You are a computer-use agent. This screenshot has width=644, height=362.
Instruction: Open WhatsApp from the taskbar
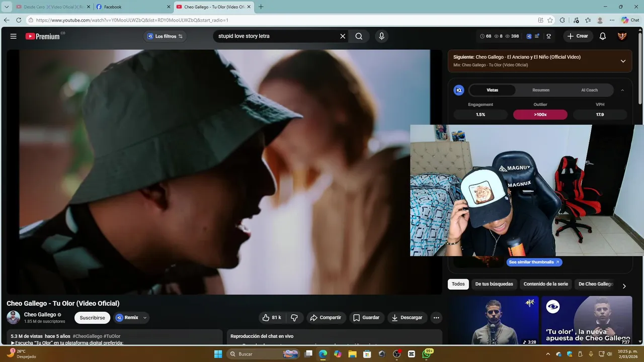[427, 354]
